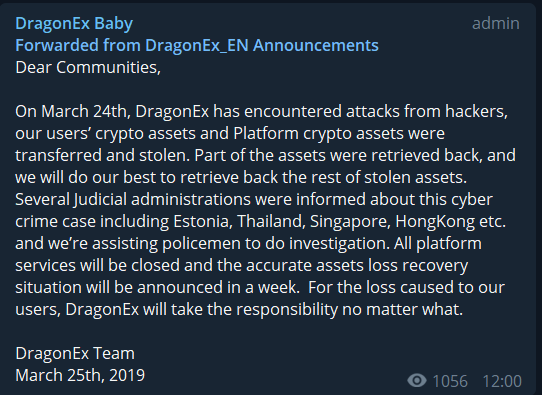Click the 12:00 message timestamp
Image resolution: width=542 pixels, height=395 pixels.
[502, 381]
